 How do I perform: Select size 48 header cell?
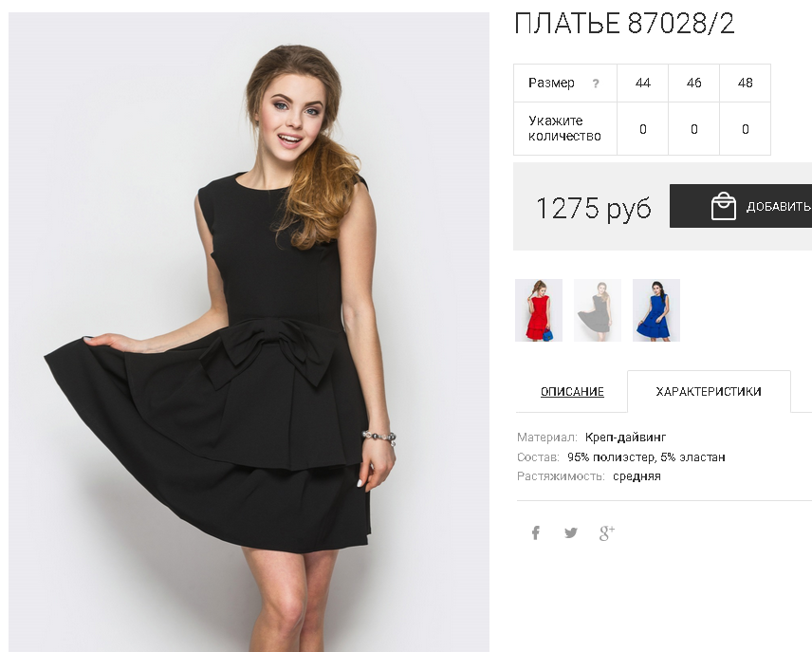tap(746, 83)
